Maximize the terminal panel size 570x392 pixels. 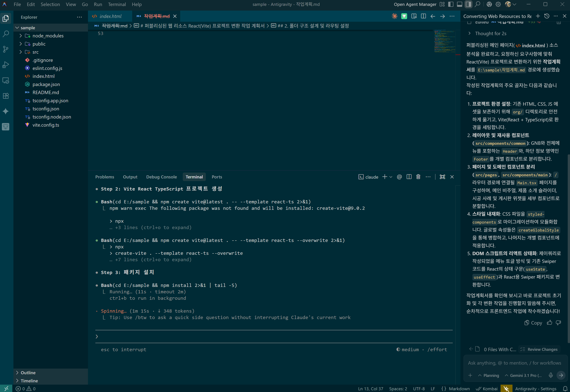click(x=442, y=177)
